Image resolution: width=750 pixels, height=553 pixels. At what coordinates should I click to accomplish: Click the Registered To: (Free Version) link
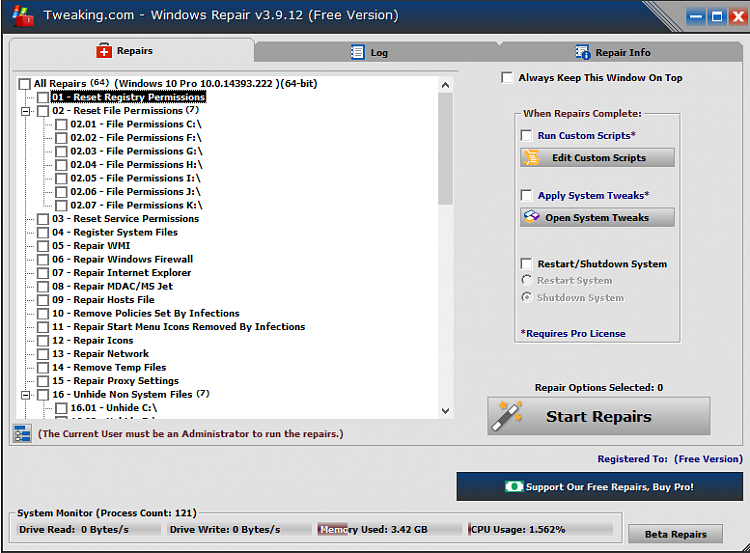point(670,459)
